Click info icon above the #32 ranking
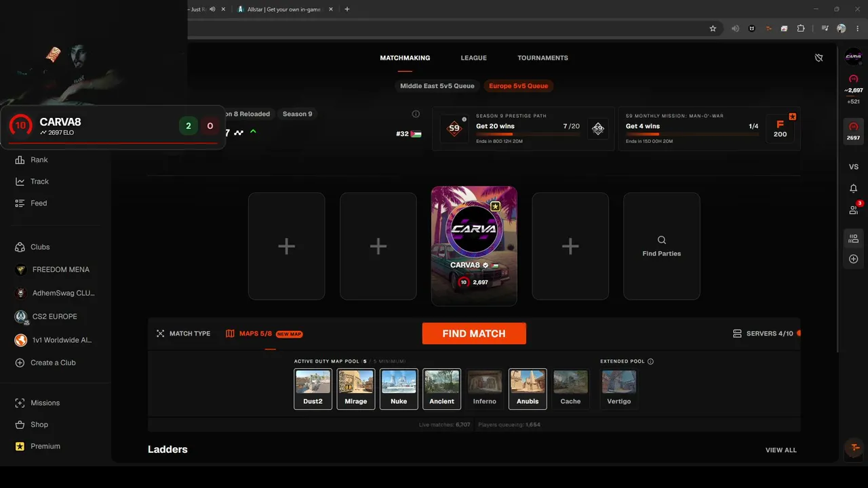 [416, 114]
